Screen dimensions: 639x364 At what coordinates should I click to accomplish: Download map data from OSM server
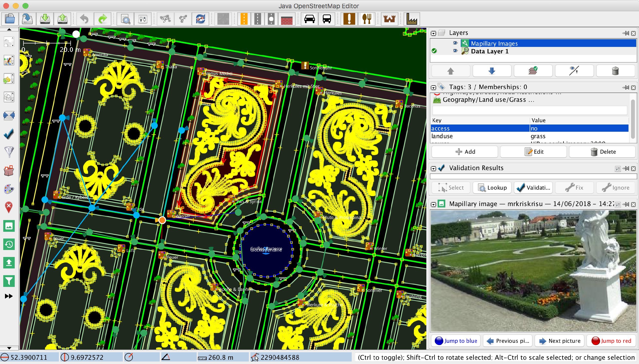(45, 19)
